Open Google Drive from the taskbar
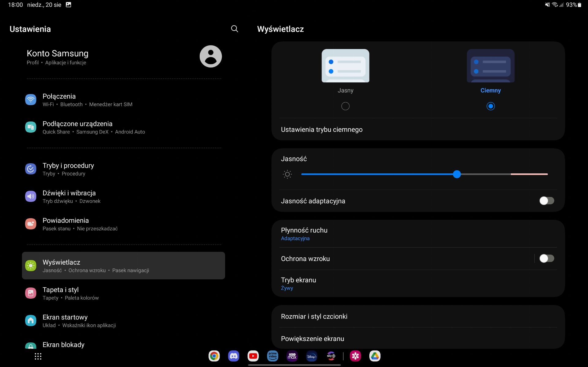The height and width of the screenshot is (367, 588). coord(375,356)
